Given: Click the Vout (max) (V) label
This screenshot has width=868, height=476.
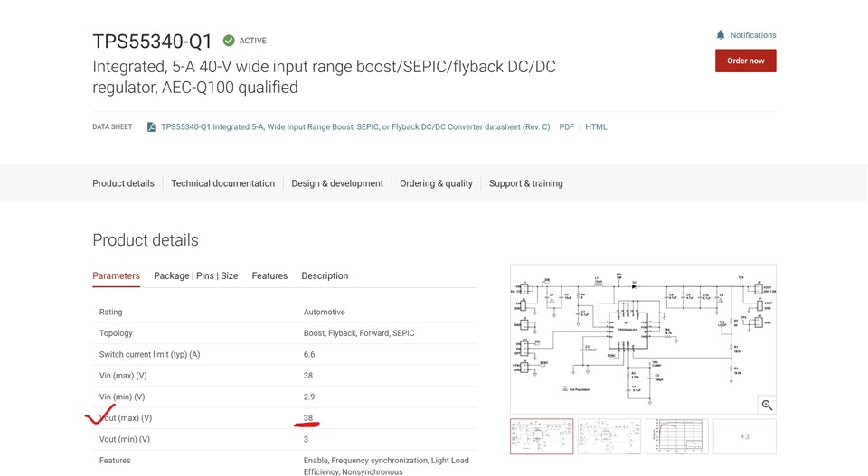Looking at the screenshot, I should click(x=126, y=418).
